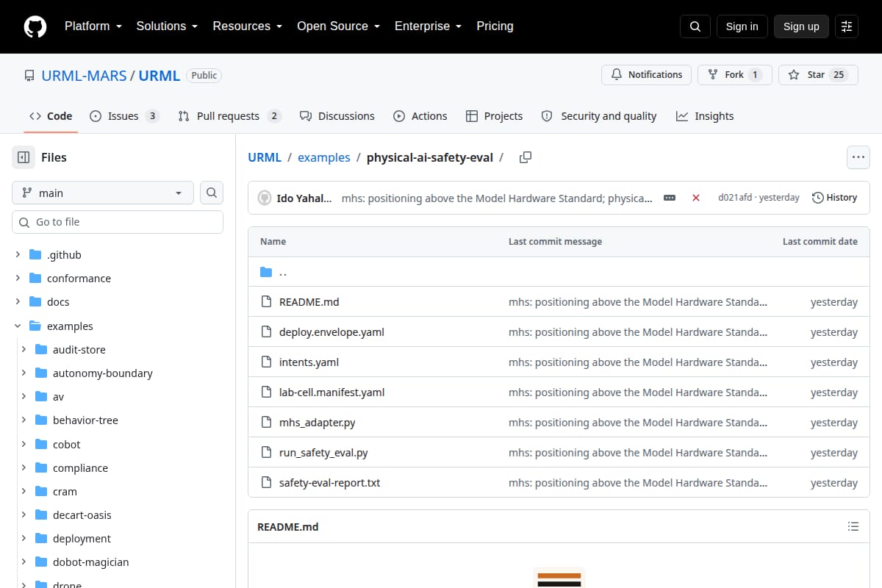The image size is (882, 588).
Task: Click the star icon in Star button
Action: 794,75
